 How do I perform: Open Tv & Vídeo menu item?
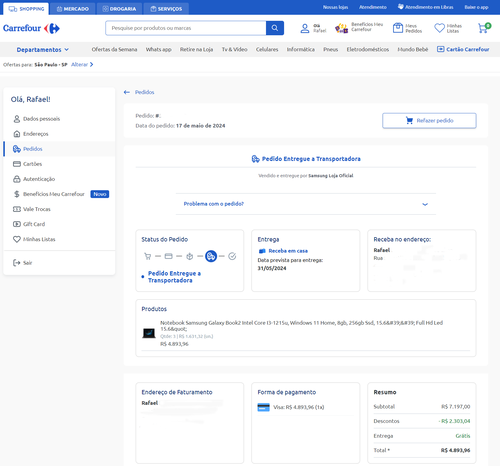[x=235, y=49]
